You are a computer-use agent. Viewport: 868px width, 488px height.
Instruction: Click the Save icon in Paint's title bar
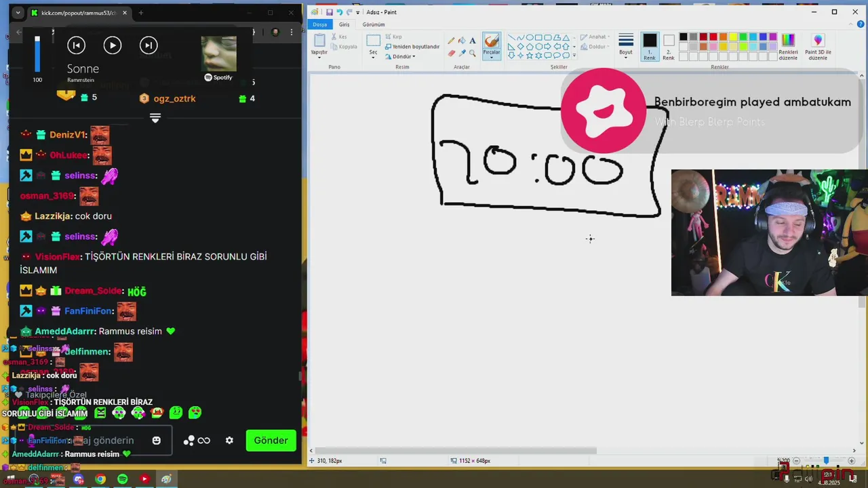330,12
